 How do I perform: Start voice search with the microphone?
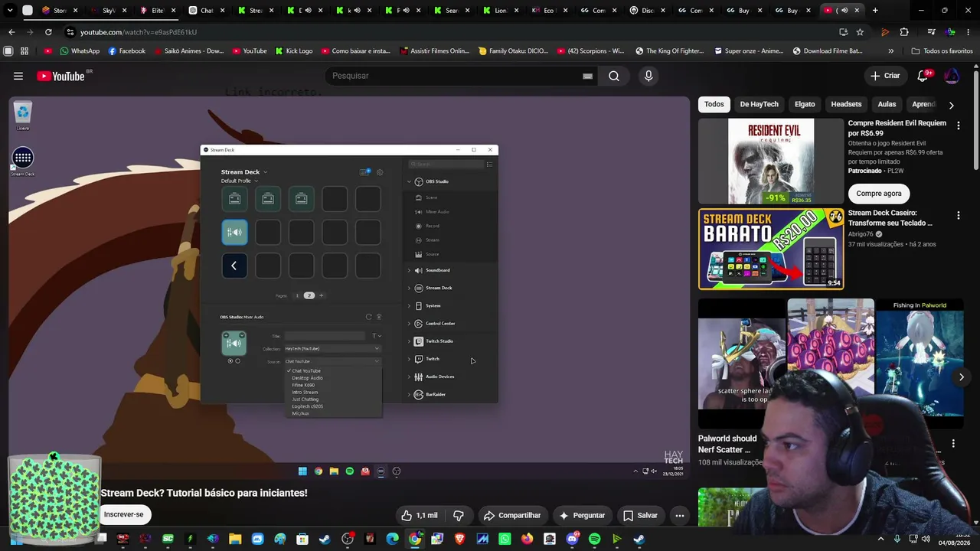[648, 76]
